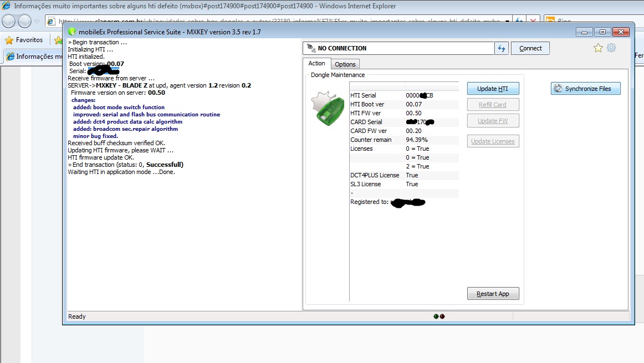The image size is (644, 363).
Task: Close the MXKEY window
Action: coord(621,32)
